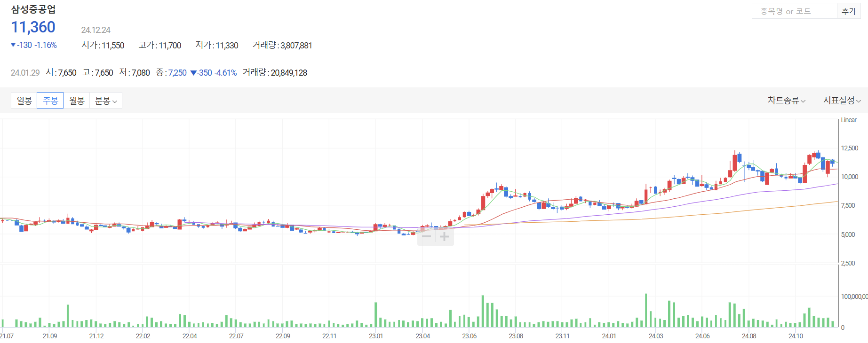Click the 12,500 price axis label

[x=850, y=148]
